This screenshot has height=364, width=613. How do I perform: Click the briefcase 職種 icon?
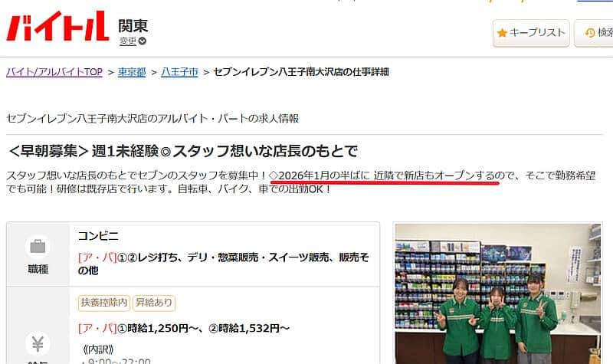[x=38, y=247]
